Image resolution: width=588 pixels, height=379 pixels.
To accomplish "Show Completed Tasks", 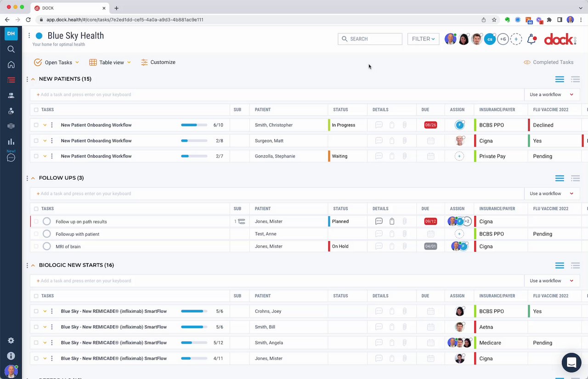I will pos(548,62).
